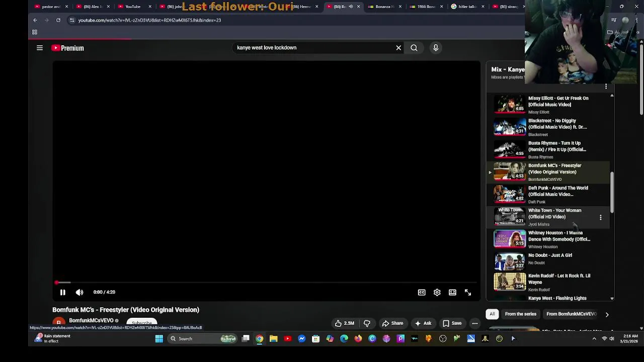The height and width of the screenshot is (362, 644).
Task: Start voice search with the microphone
Action: point(436,48)
